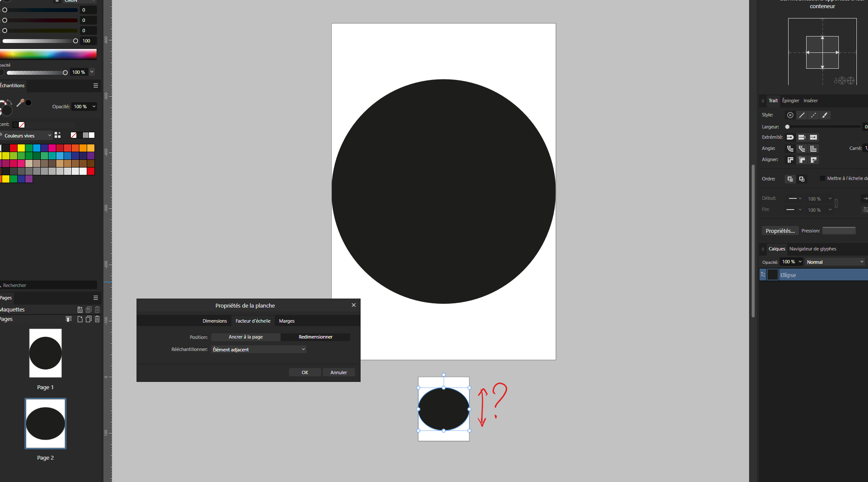Screen dimensions: 868x482
Task: Select the round join Angle icon
Action: click(x=790, y=149)
